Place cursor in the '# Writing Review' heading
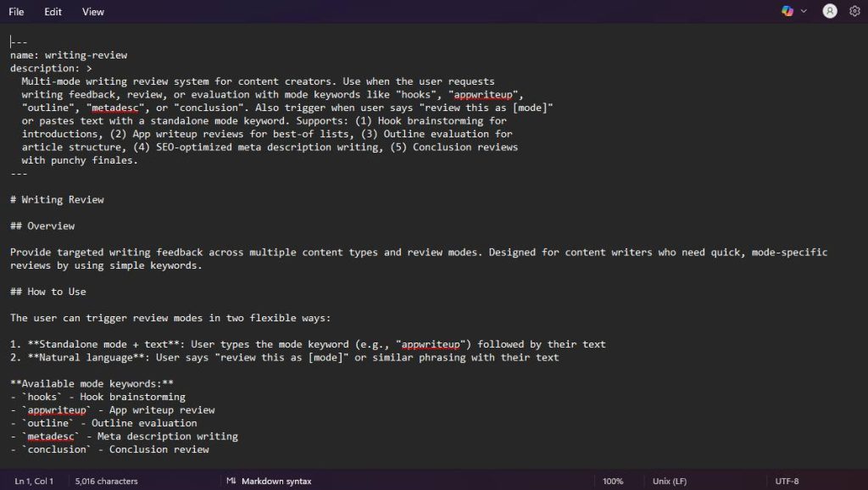 pyautogui.click(x=57, y=200)
